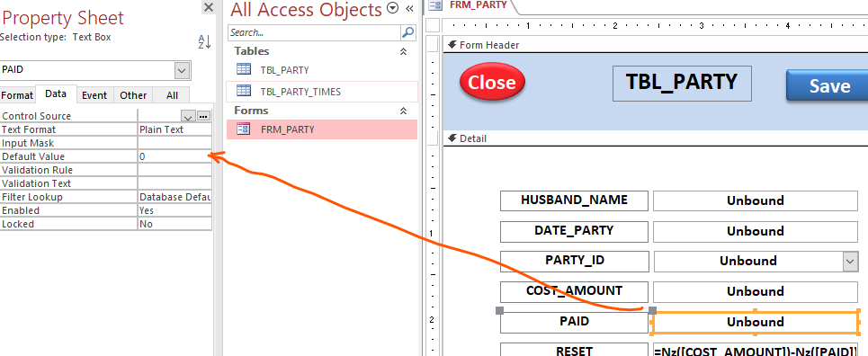Screen dimensions: 868x356
Task: Open the PARTY_ID combo box arrow
Action: point(850,262)
